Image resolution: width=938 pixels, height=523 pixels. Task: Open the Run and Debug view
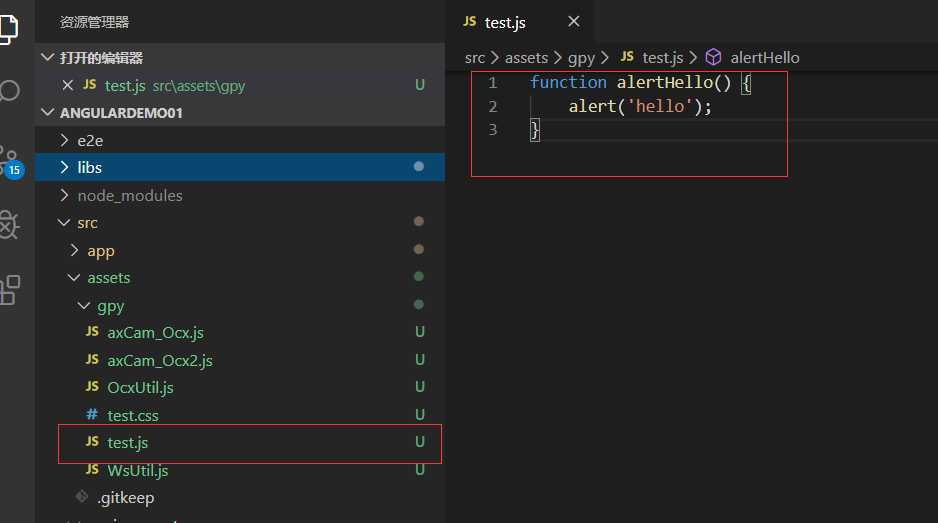click(x=8, y=225)
